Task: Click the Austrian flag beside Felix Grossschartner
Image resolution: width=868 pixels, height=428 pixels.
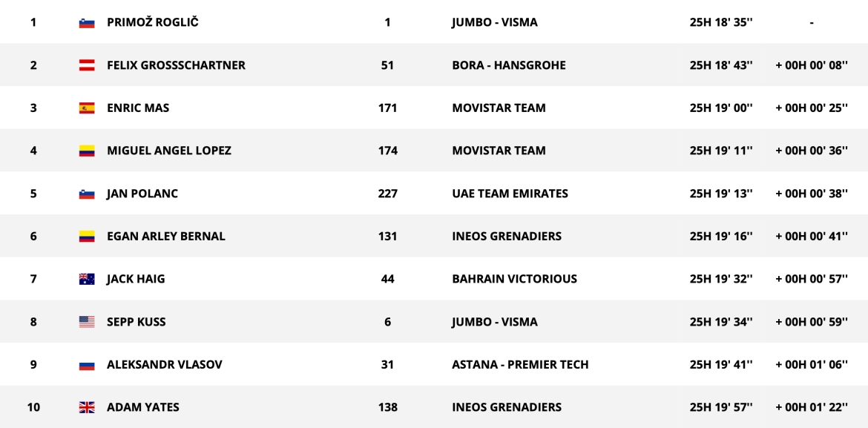Action: (x=87, y=65)
